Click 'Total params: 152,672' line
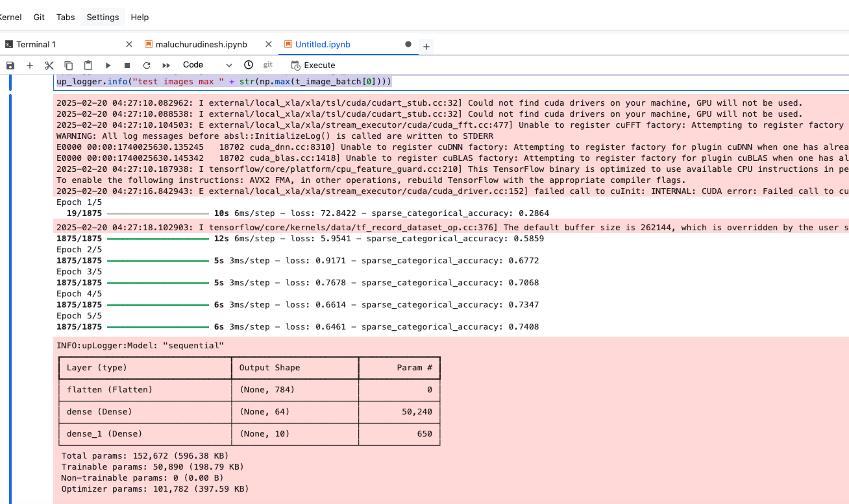Screen dimensions: 849x504 [145, 455]
